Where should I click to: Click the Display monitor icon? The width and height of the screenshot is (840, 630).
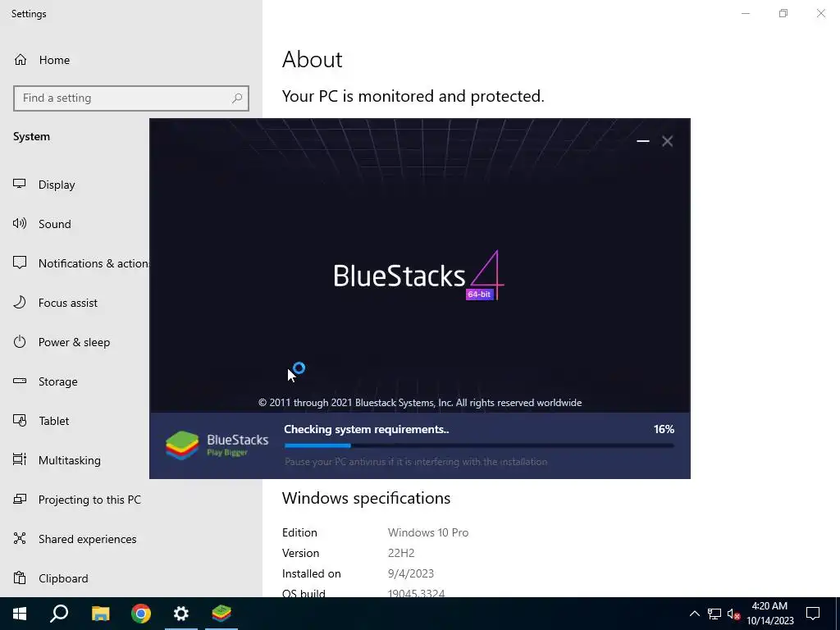click(x=20, y=184)
